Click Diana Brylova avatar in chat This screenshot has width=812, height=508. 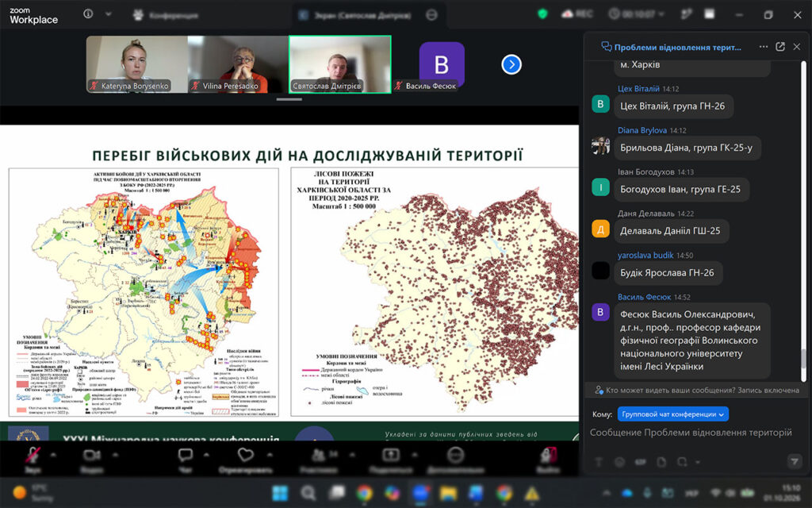coord(601,146)
